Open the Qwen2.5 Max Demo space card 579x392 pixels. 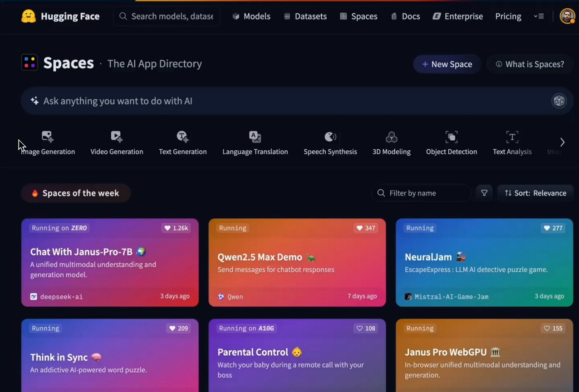click(x=297, y=263)
